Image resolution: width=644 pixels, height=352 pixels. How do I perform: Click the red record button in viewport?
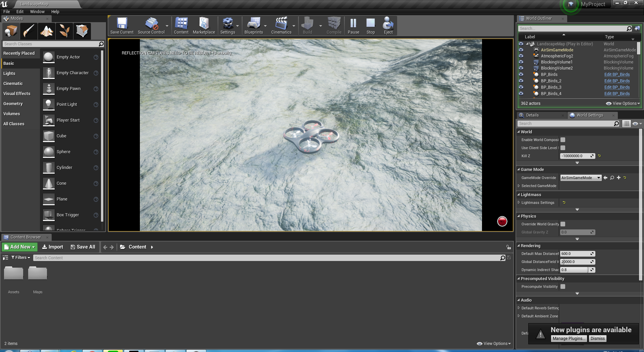(x=502, y=221)
